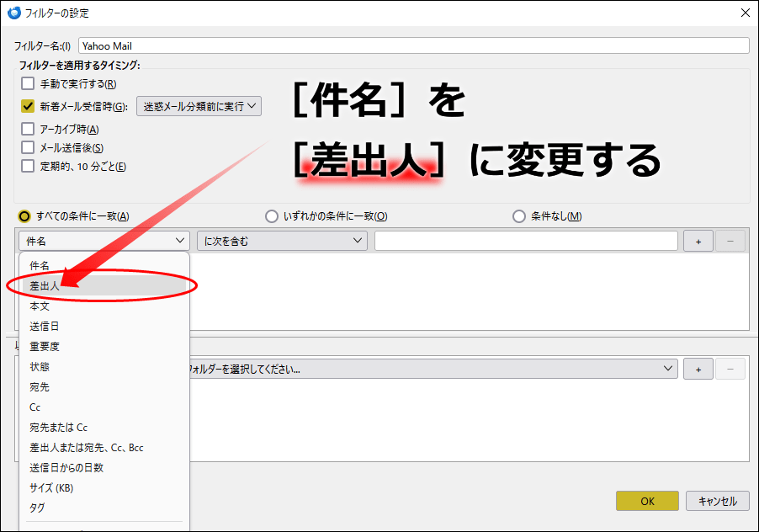Choose 宛先 from the dropdown list
759x532 pixels.
point(104,386)
